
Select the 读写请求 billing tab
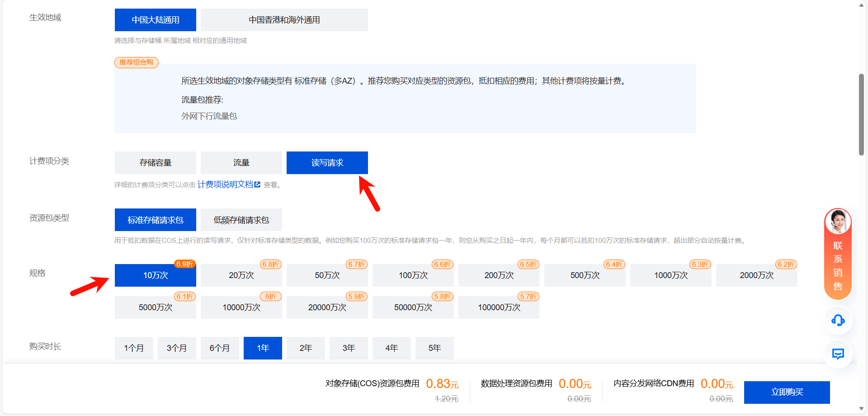(327, 163)
